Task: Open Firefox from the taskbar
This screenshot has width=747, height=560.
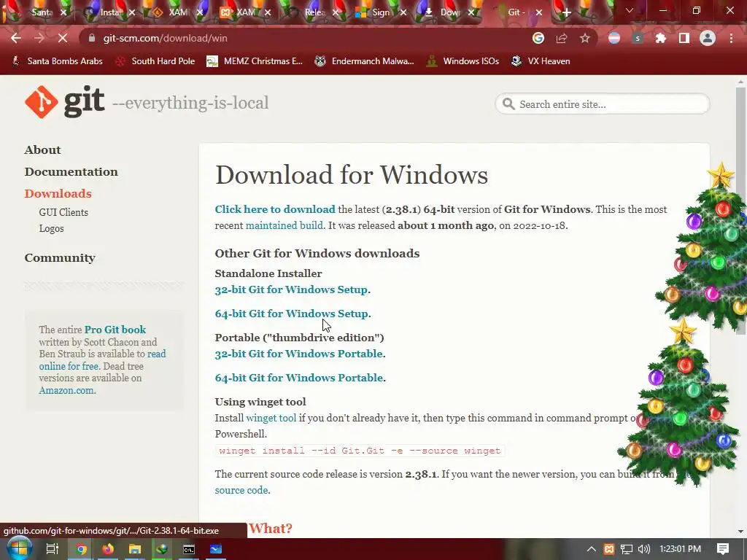Action: pos(108,549)
